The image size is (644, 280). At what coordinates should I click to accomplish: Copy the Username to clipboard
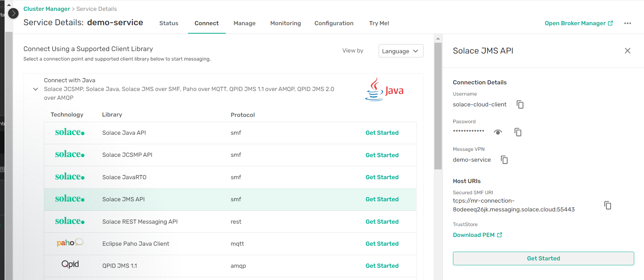[520, 105]
